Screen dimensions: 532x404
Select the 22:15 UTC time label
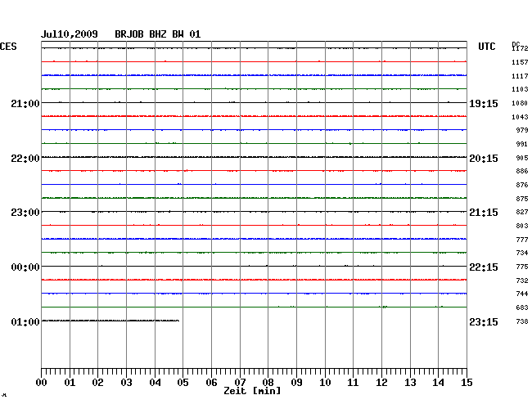click(484, 267)
